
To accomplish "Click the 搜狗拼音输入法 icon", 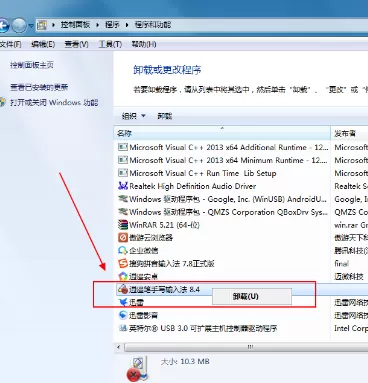I will 123,263.
